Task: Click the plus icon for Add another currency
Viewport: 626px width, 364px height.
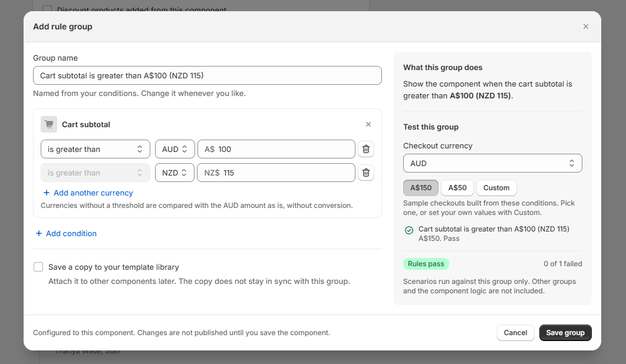Action: (x=47, y=193)
